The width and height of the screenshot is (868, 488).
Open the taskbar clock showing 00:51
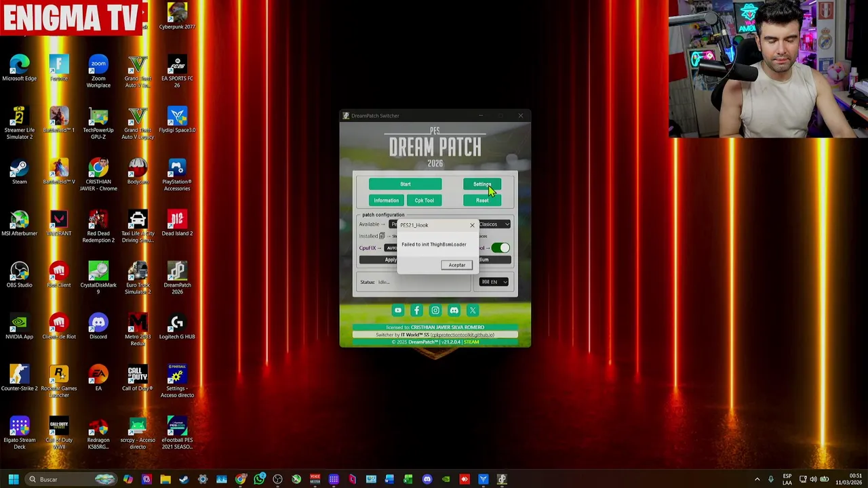(x=849, y=479)
